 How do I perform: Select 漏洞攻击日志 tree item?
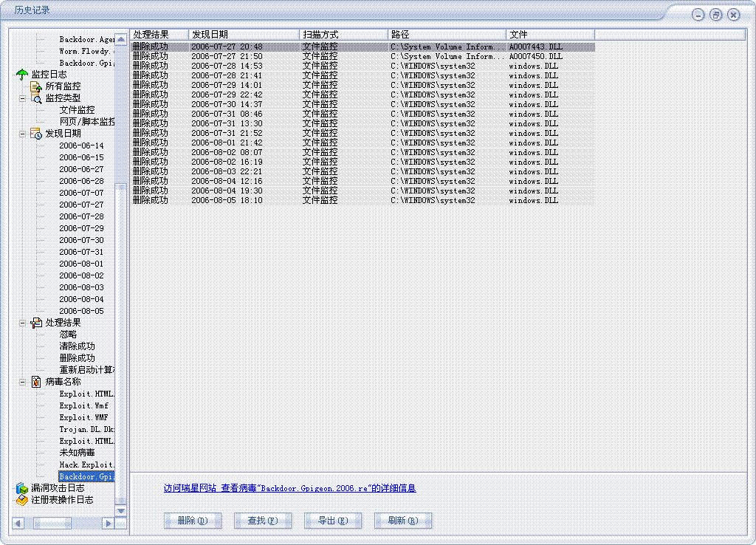[58, 488]
